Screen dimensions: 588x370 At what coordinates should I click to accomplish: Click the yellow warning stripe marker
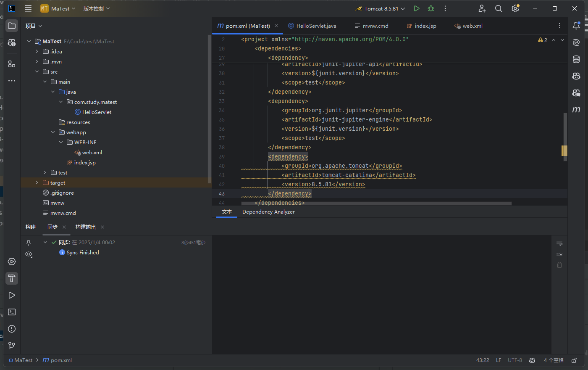[564, 151]
